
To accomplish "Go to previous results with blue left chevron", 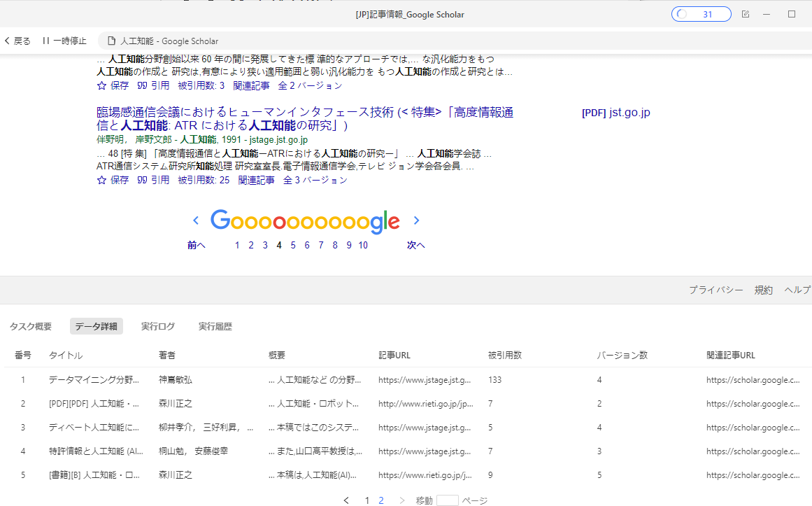I will click(x=196, y=220).
